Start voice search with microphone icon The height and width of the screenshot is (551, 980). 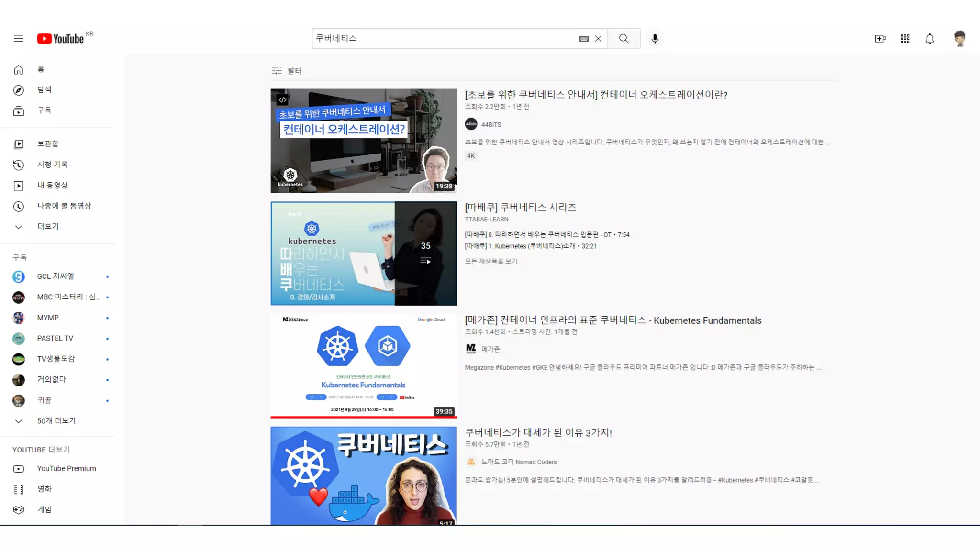655,39
